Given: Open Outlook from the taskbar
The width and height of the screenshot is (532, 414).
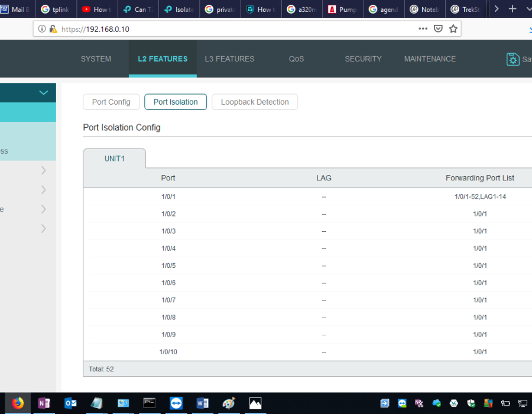Looking at the screenshot, I should click(x=70, y=403).
